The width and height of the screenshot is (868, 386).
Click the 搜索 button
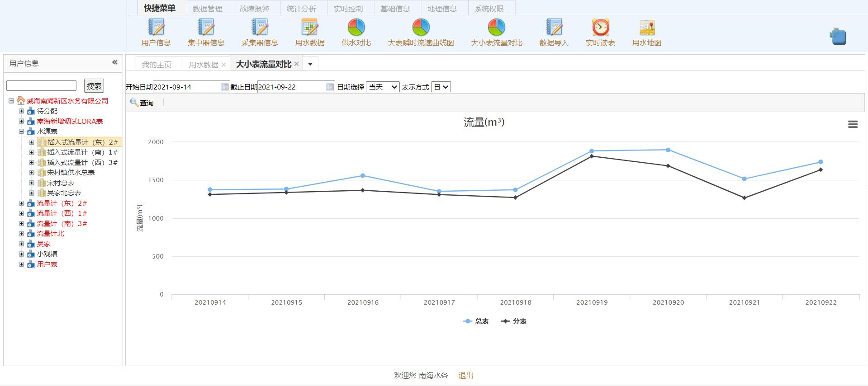click(x=94, y=86)
